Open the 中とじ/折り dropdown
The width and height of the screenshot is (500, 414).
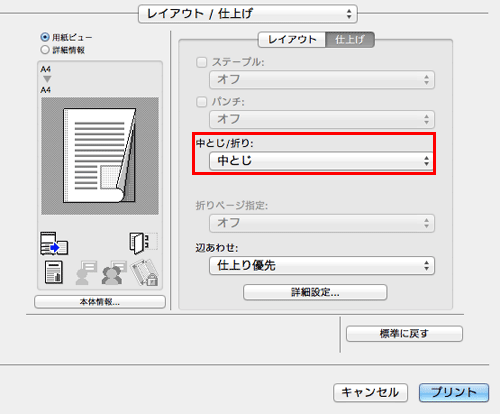click(x=322, y=161)
